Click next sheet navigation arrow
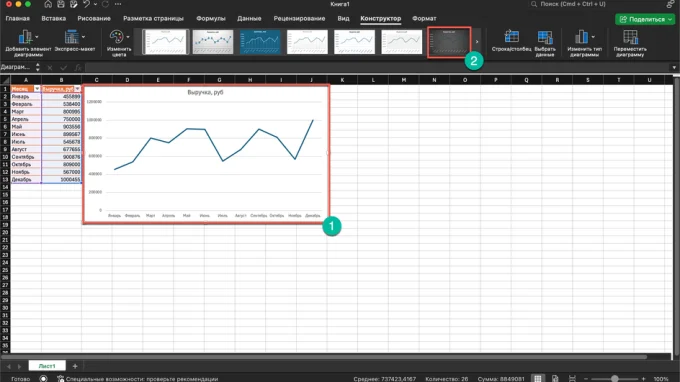 tap(19, 366)
